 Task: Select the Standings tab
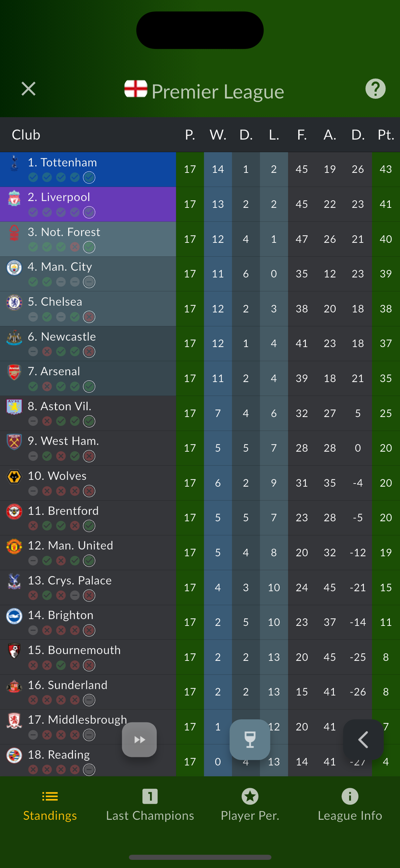pos(50,805)
